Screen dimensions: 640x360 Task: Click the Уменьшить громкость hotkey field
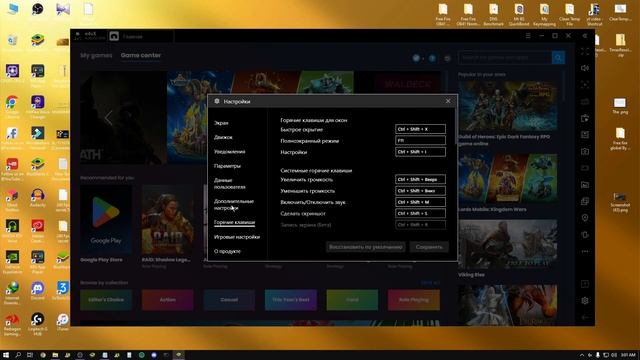(420, 191)
